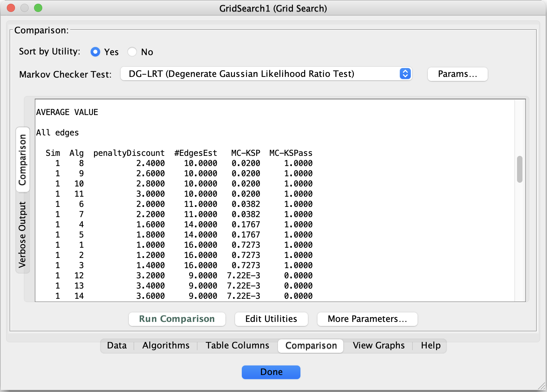Click the GridSearch1 (Grid Search) title bar
The image size is (547, 392).
point(273,8)
